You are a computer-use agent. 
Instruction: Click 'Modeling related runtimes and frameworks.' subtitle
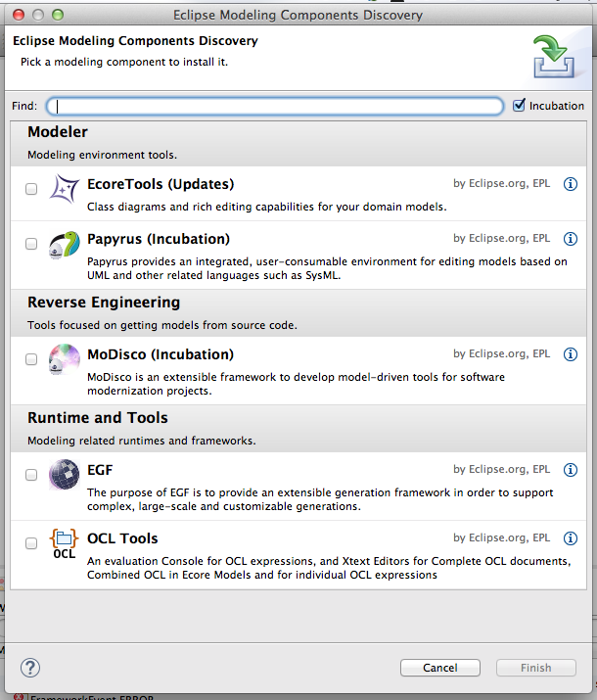tap(142, 441)
